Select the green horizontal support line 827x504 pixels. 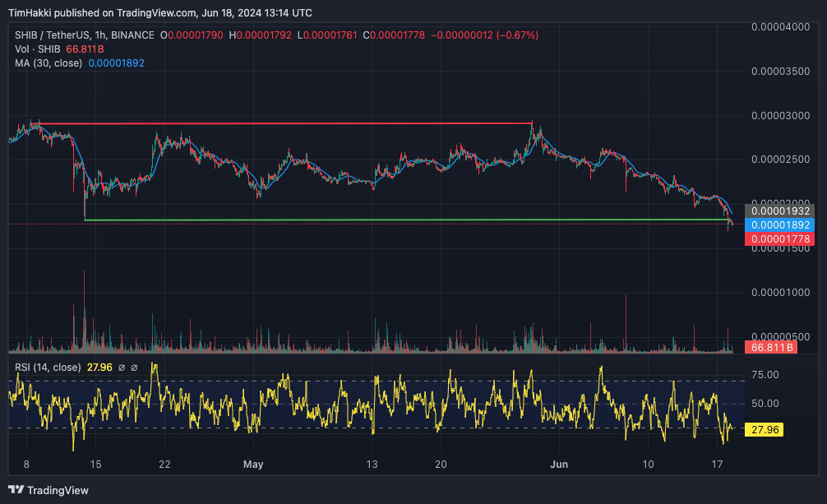point(407,220)
